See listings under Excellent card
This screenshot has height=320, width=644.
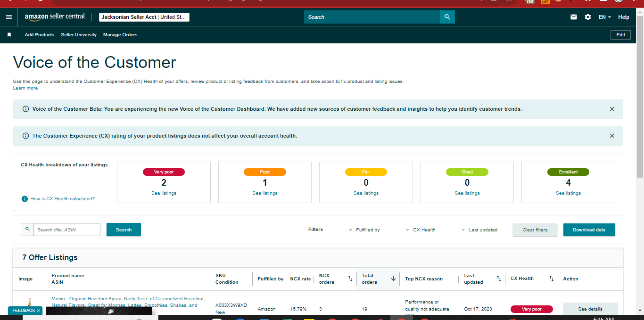pos(568,193)
